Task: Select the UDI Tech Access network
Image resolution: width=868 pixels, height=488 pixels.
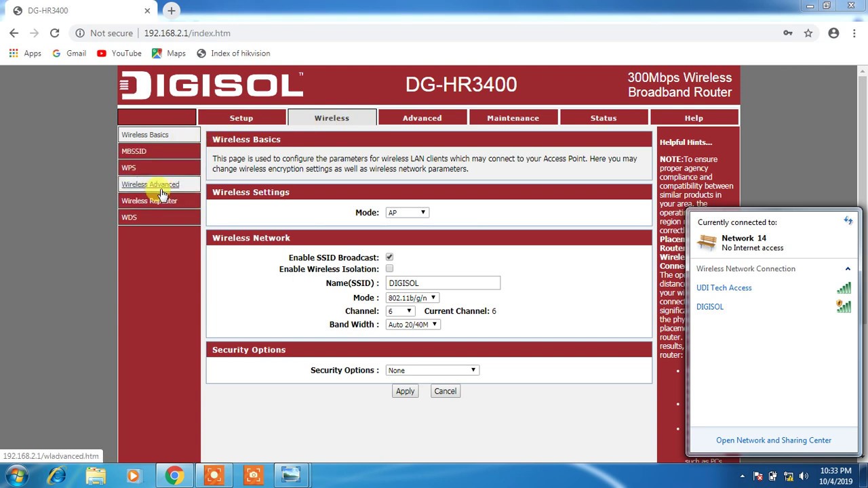Action: click(724, 288)
